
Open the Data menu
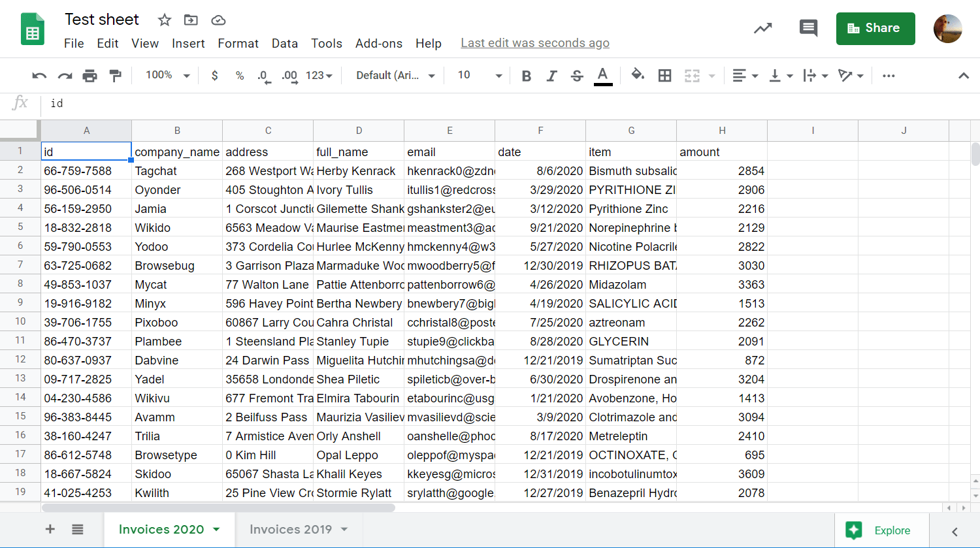click(x=285, y=43)
